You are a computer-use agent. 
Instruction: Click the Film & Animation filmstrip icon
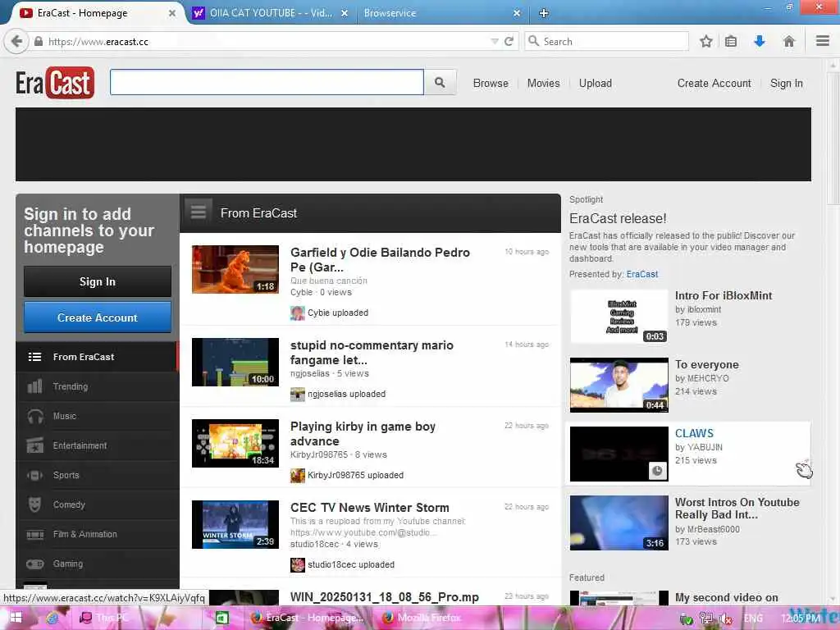[34, 534]
